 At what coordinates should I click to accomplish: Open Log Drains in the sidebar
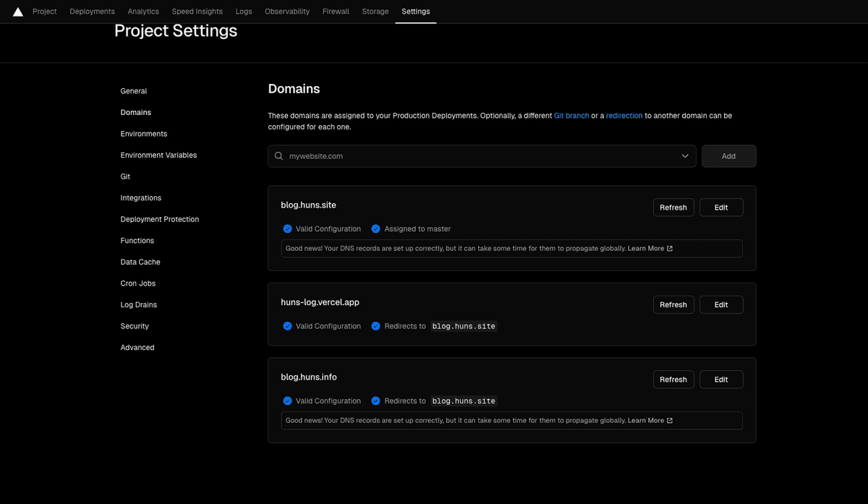139,305
